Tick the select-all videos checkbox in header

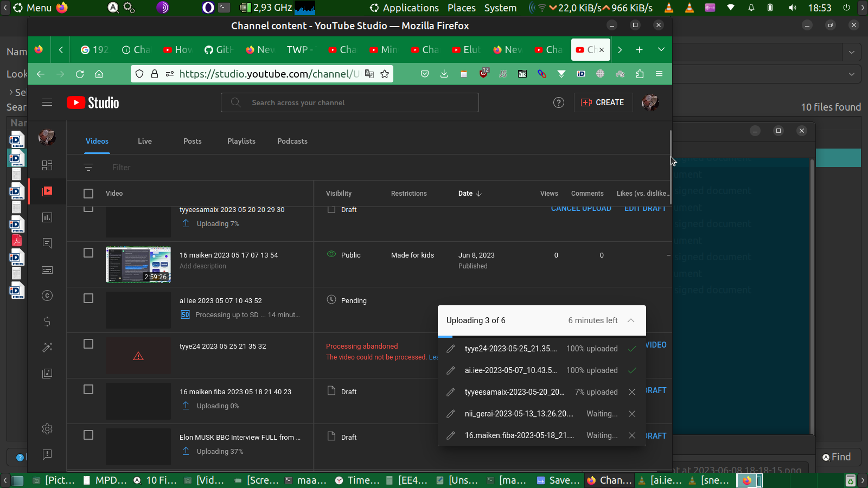[88, 194]
